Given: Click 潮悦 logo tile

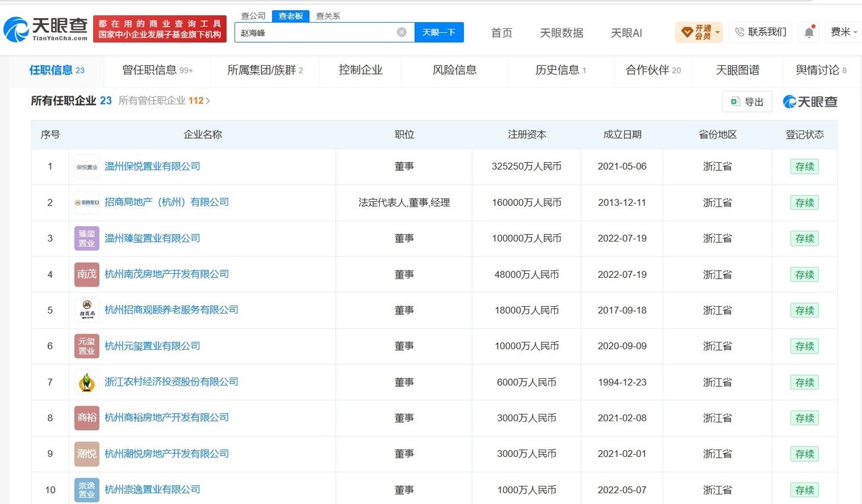Looking at the screenshot, I should pyautogui.click(x=86, y=454).
